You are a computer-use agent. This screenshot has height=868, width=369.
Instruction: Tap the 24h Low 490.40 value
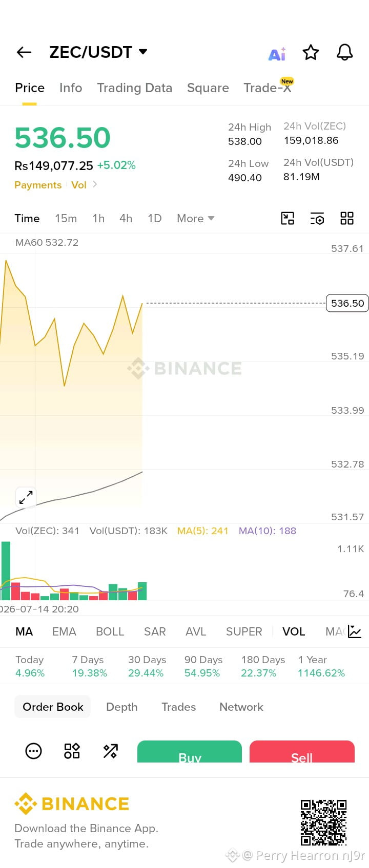point(245,178)
